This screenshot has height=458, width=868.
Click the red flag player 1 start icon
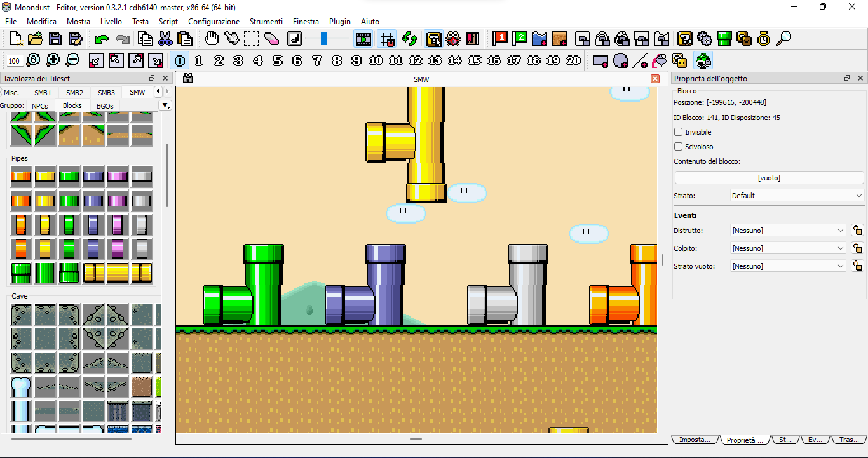tap(501, 39)
